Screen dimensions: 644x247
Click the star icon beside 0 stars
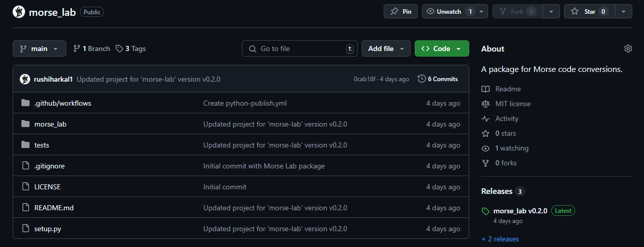pos(486,133)
